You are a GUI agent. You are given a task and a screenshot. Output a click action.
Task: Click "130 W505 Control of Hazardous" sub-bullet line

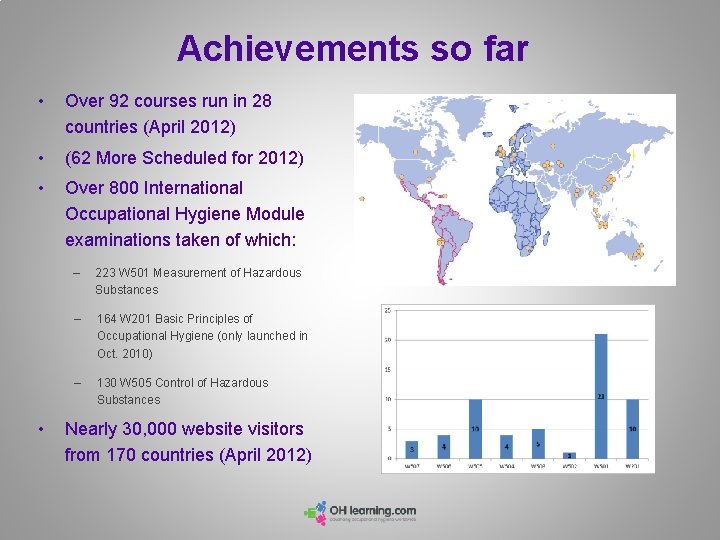click(x=183, y=382)
